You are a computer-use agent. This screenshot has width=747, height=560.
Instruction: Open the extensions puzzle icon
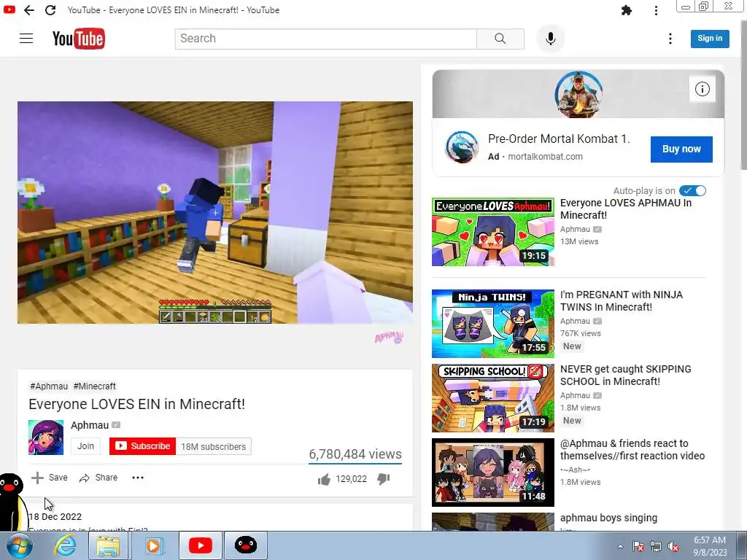627,10
